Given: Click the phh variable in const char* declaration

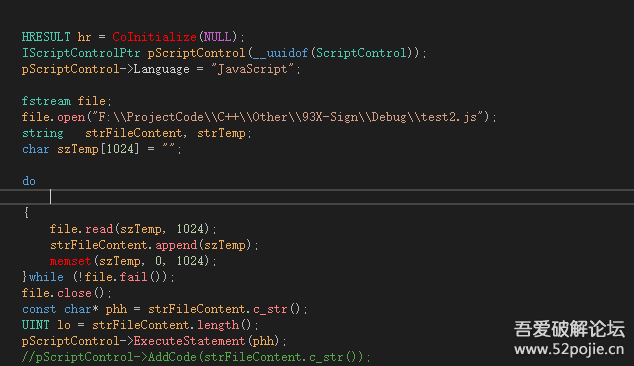Looking at the screenshot, I should [116, 309].
